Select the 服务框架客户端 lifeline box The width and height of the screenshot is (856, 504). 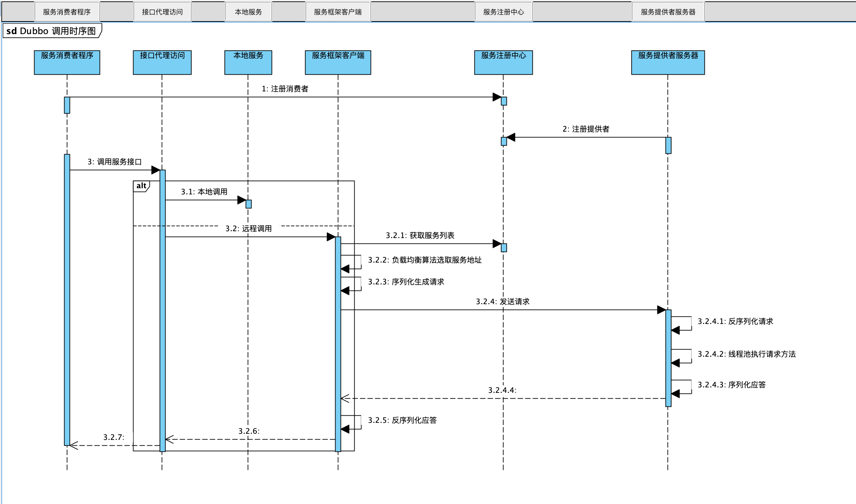[x=338, y=62]
